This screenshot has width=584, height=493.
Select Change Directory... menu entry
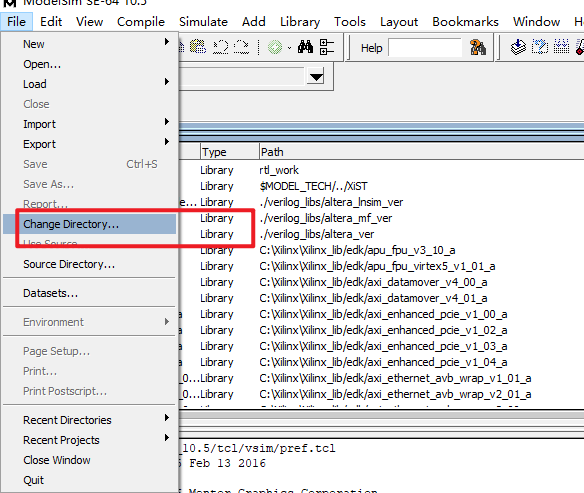(x=89, y=224)
